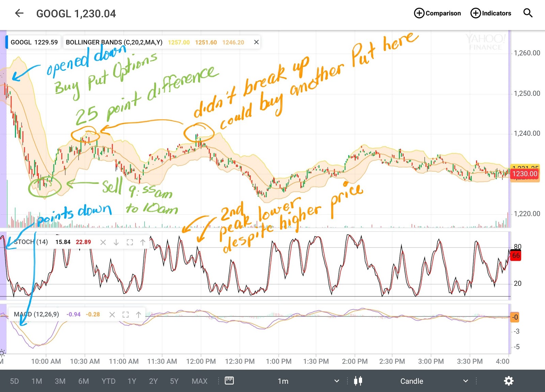Open the custom date range calendar
Image resolution: width=545 pixels, height=392 pixels.
click(229, 380)
